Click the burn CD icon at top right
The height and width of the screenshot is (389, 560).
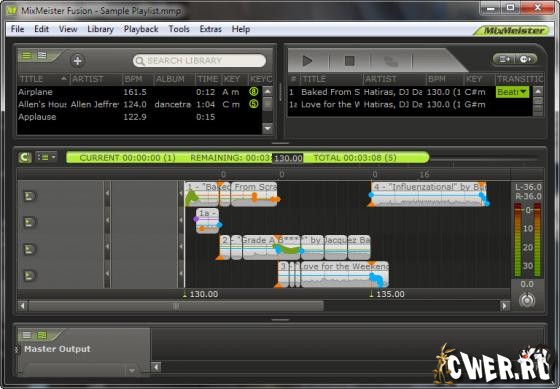tap(525, 59)
